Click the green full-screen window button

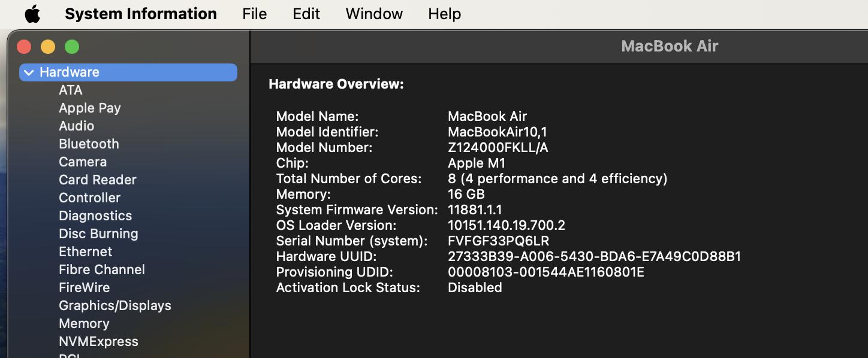(x=72, y=47)
